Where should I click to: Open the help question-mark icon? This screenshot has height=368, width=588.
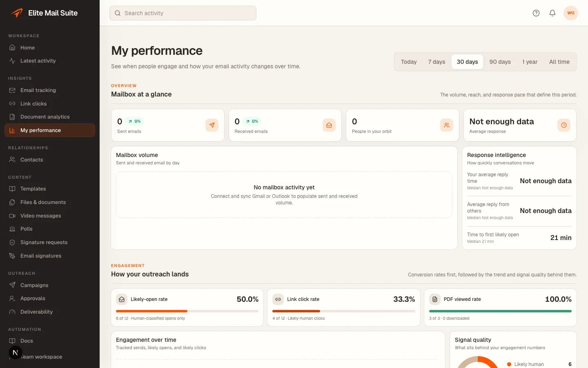click(x=536, y=13)
